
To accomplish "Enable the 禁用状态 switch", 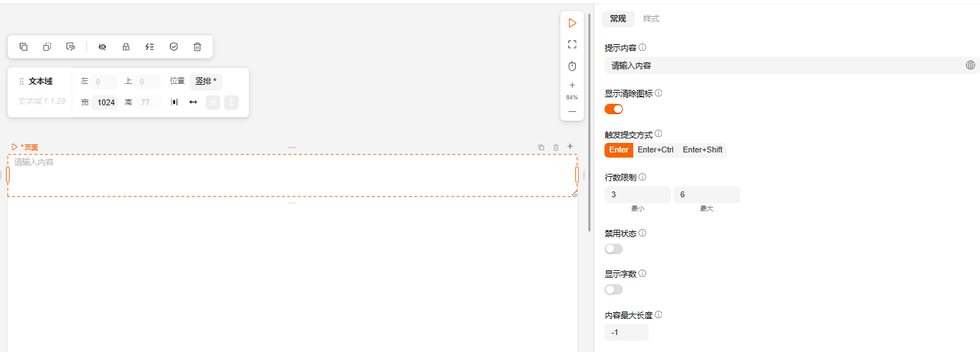I will [614, 249].
